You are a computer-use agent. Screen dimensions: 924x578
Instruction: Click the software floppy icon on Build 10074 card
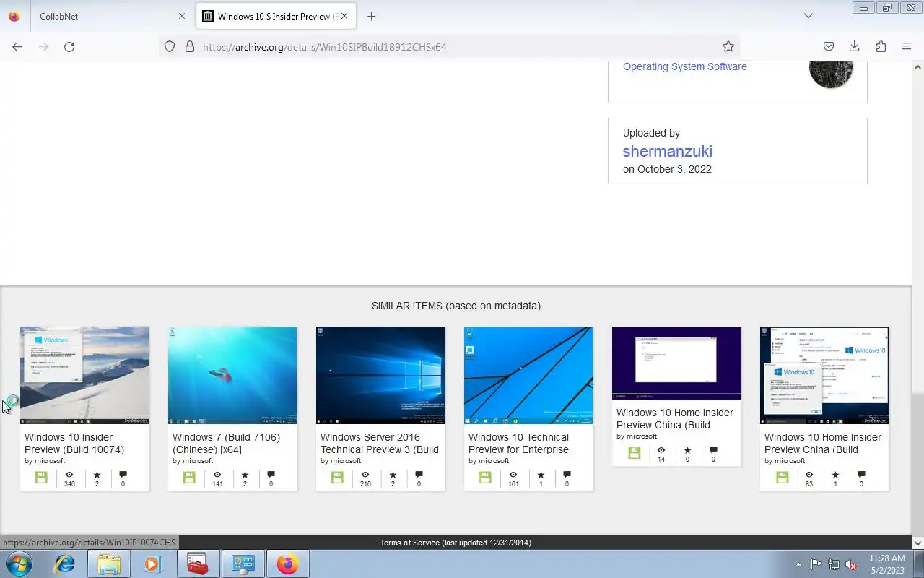41,478
